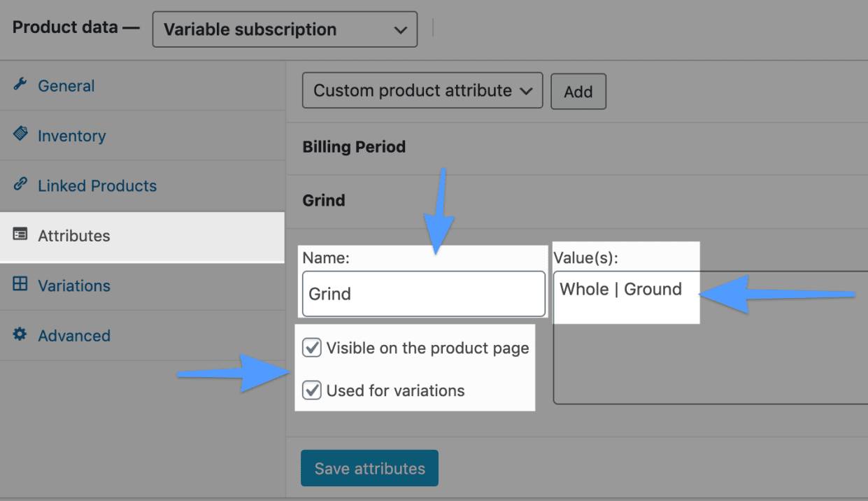Toggle Visible on the product page checkbox

tap(312, 348)
